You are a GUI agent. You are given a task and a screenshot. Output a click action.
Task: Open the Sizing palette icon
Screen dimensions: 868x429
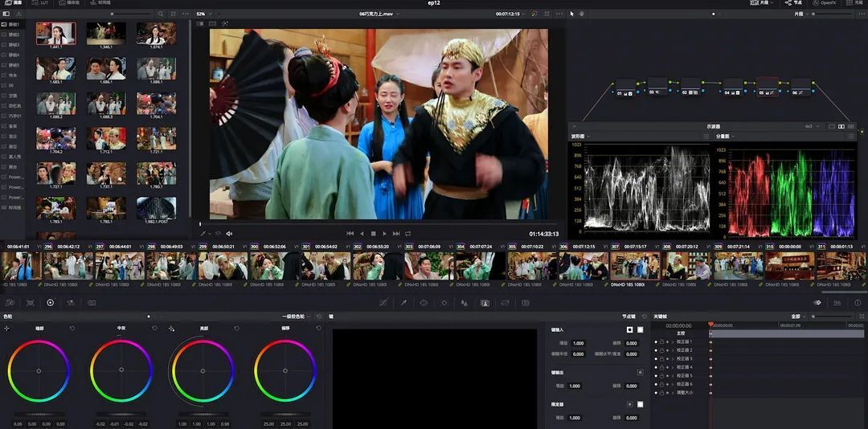[x=505, y=303]
